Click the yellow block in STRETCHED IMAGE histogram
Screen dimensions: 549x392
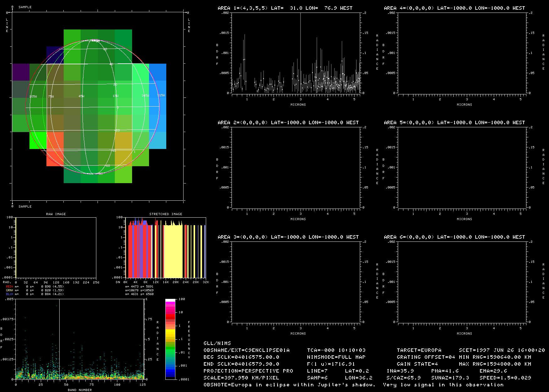[173, 251]
